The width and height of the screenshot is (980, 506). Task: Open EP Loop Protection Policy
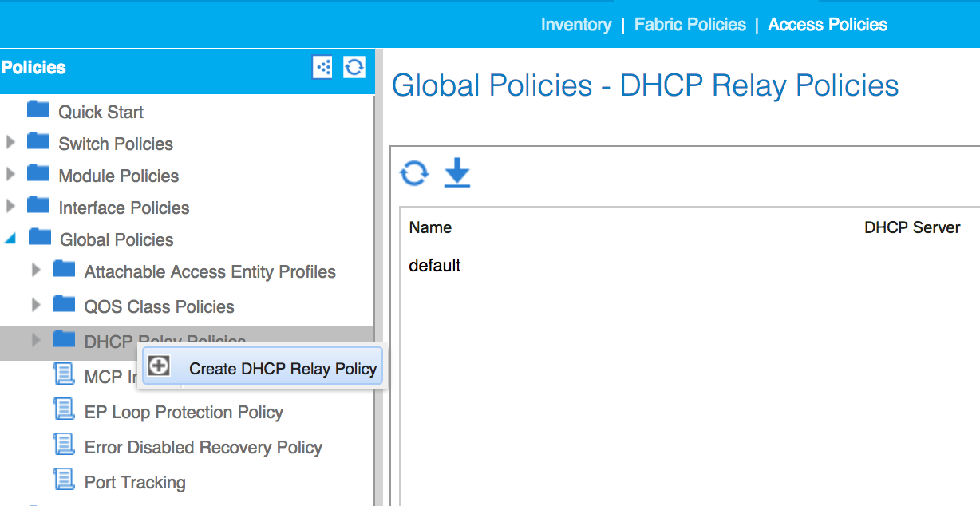coord(184,412)
